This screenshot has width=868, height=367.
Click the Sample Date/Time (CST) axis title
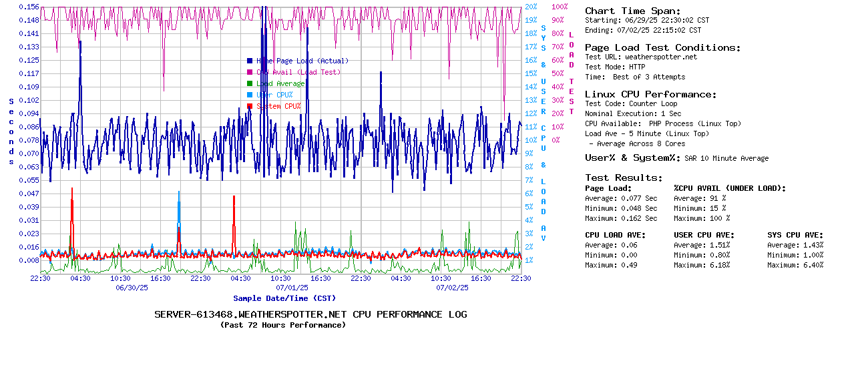coord(284,298)
